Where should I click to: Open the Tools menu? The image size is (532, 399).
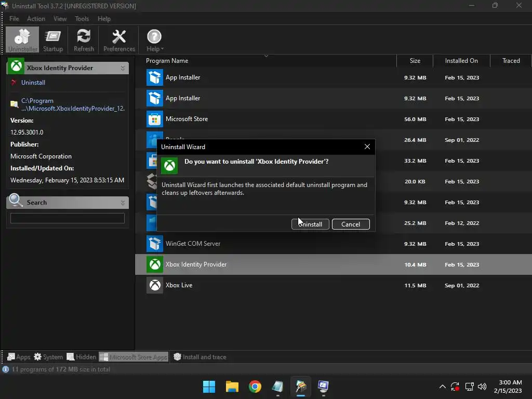(82, 19)
